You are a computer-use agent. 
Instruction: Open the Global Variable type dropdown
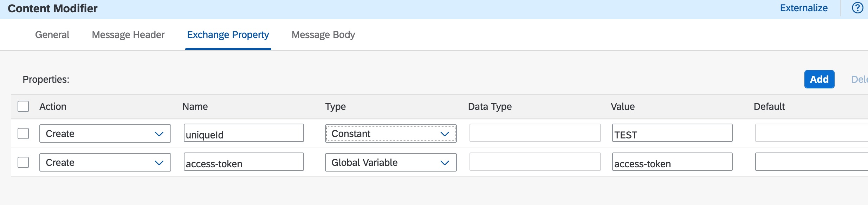point(390,162)
